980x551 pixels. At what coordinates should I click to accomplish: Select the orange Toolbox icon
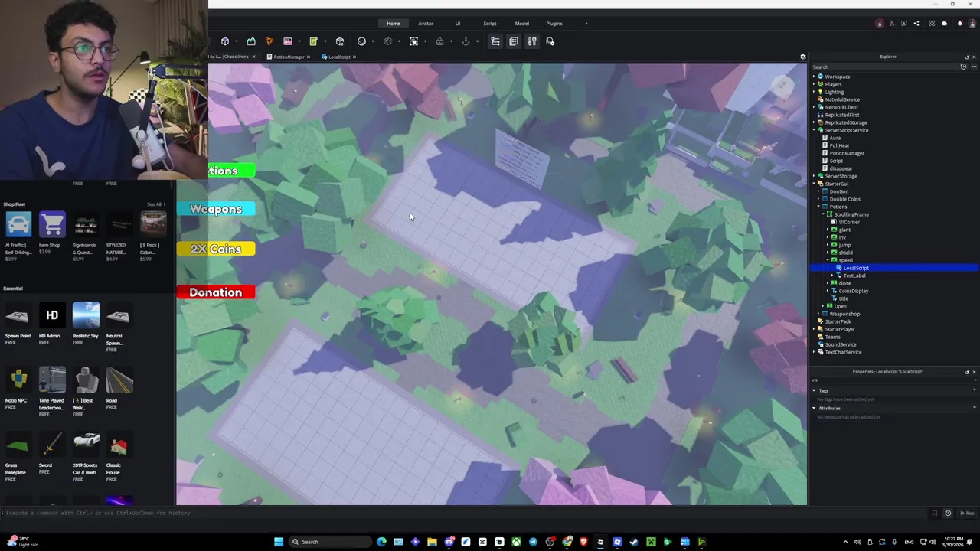click(x=269, y=41)
